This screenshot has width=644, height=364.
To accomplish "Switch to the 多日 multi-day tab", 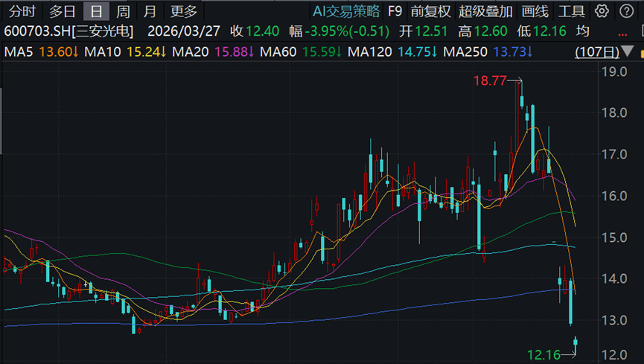I will click(62, 11).
